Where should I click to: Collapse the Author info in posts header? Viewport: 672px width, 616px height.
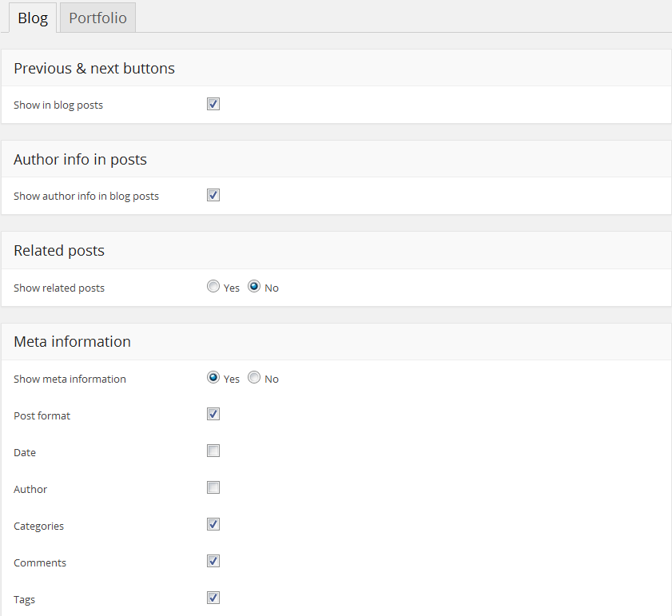point(80,160)
